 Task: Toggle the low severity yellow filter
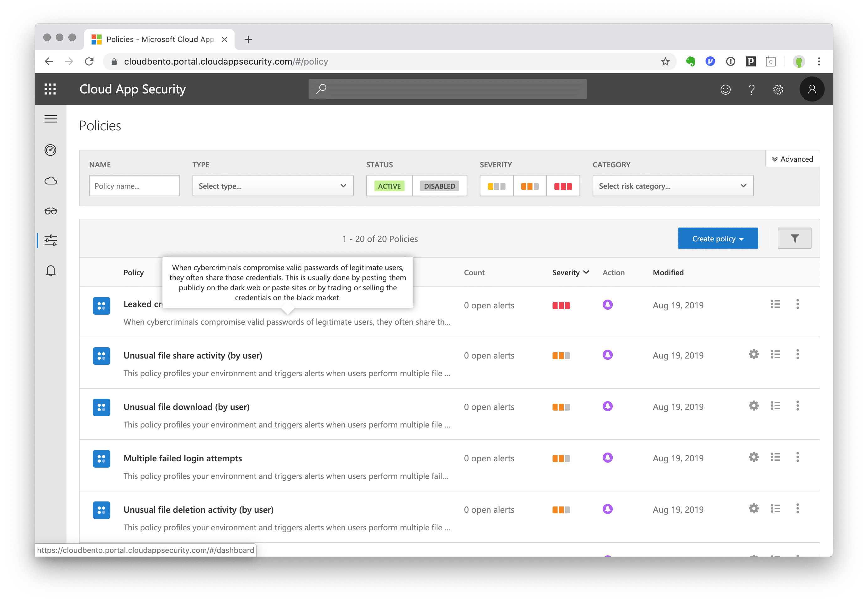click(496, 186)
